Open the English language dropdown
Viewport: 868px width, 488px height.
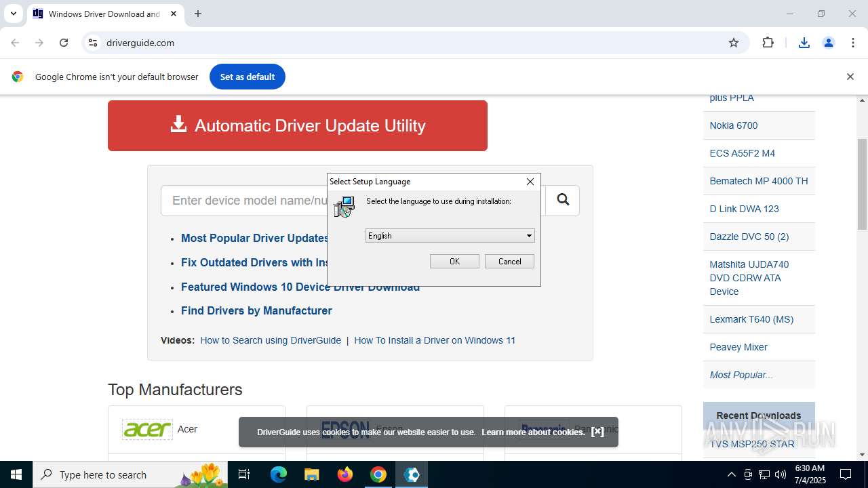(x=450, y=236)
